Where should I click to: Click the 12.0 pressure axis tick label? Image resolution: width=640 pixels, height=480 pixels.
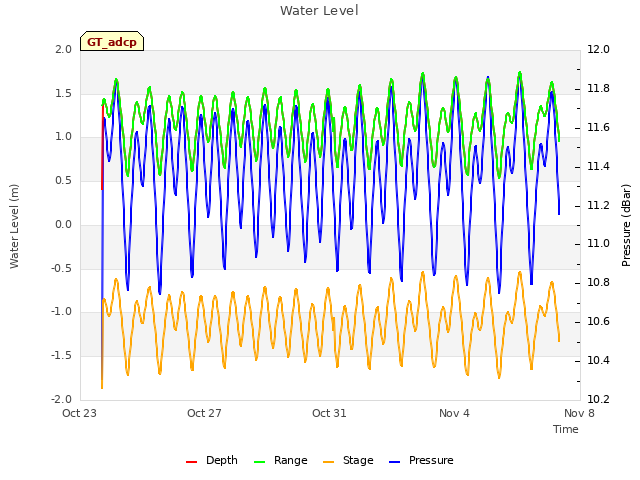tap(598, 49)
